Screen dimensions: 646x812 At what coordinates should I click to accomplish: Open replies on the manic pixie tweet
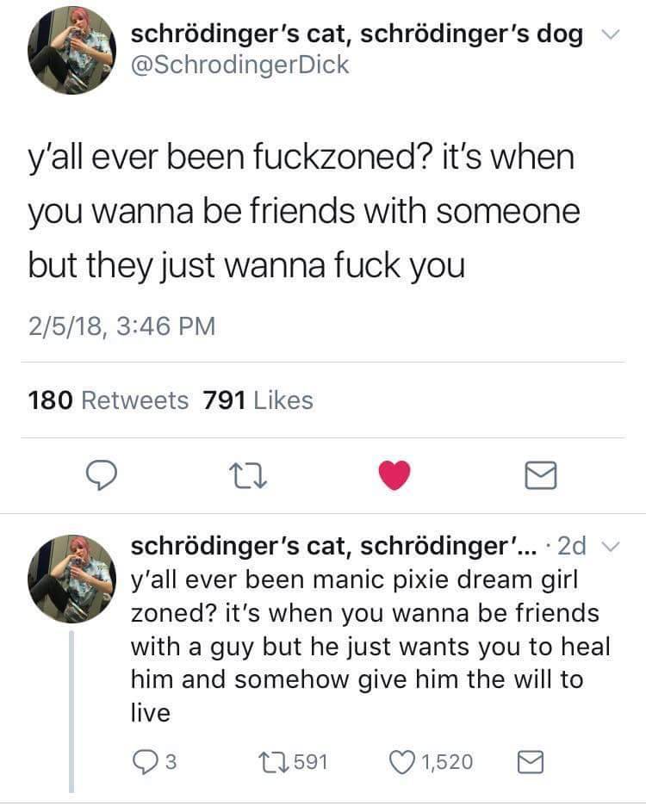(154, 762)
